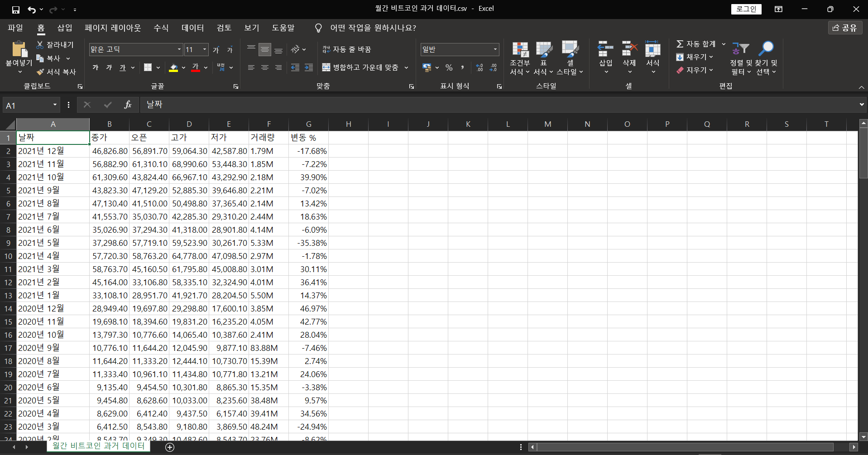This screenshot has height=455, width=868.
Task: Open Conditional Formatting (조건부 서식)
Action: (x=520, y=58)
